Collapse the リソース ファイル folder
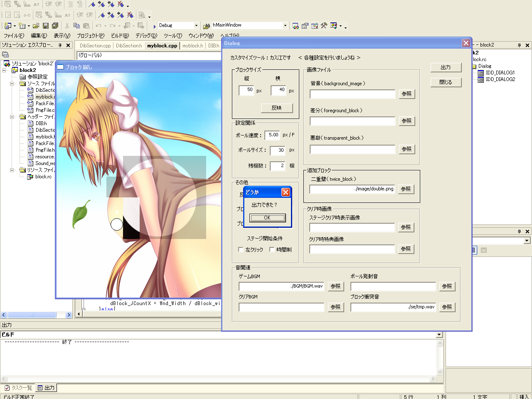 (12, 170)
